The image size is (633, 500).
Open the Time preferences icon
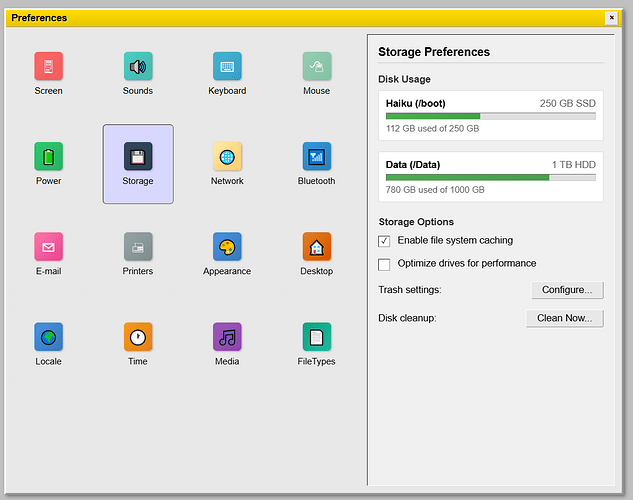138,337
